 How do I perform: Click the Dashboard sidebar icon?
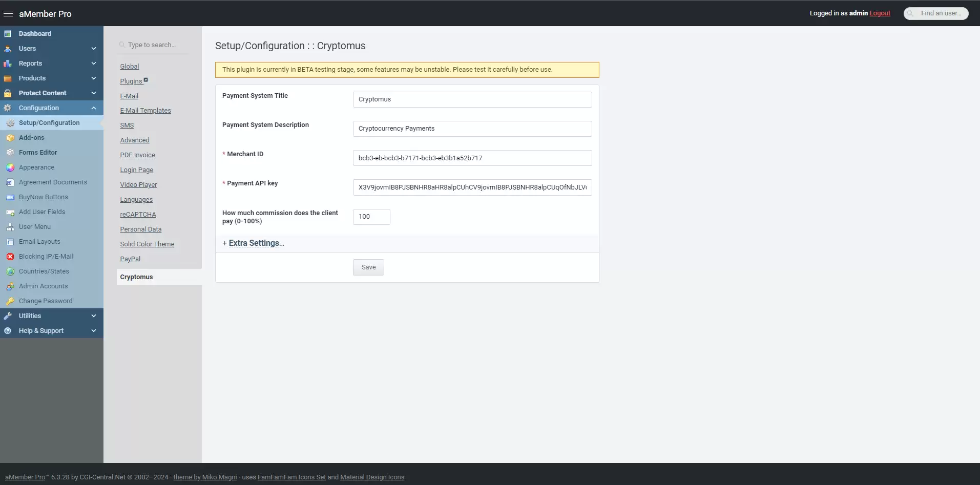pos(8,34)
